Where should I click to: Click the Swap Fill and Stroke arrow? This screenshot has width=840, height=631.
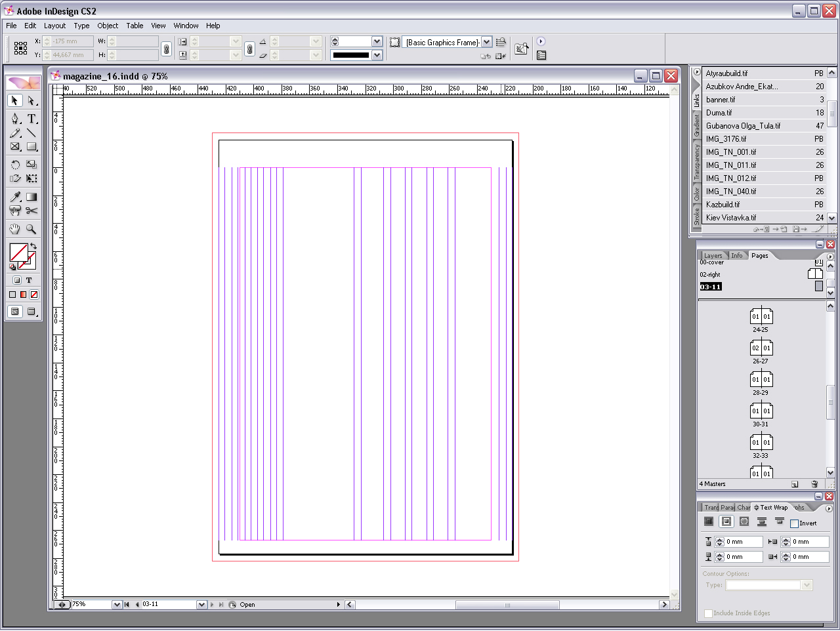pyautogui.click(x=33, y=247)
